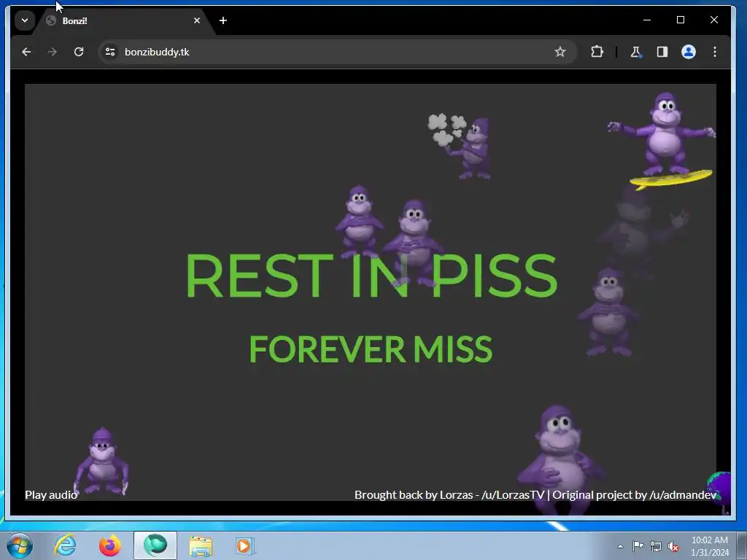Click the REST IN PISS heading

point(371,275)
